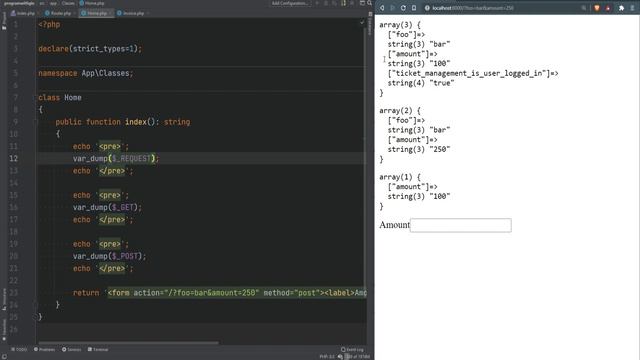Click Home.php breadcrumb in navigation bar

[x=92, y=3]
